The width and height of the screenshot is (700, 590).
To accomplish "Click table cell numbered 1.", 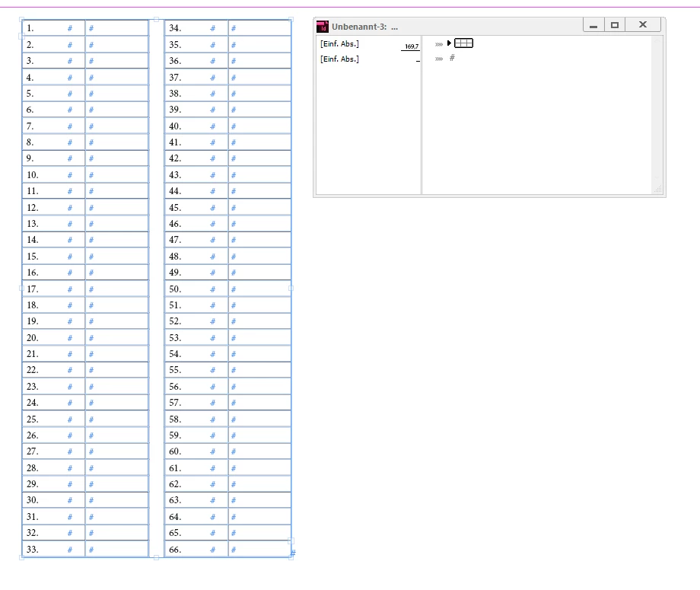I will (53, 27).
